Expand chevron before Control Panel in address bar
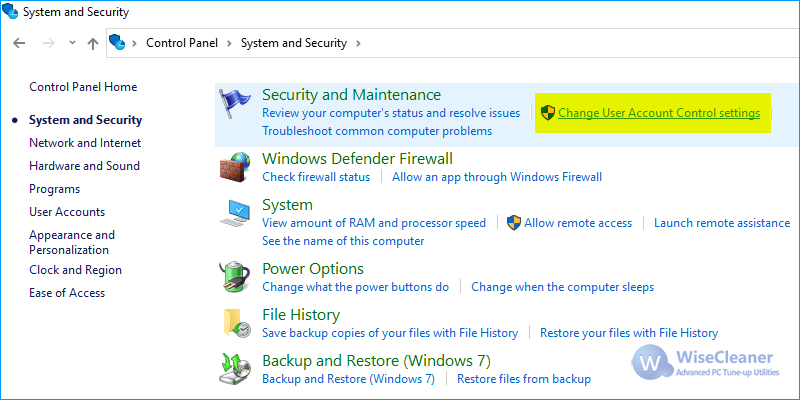 [135, 43]
